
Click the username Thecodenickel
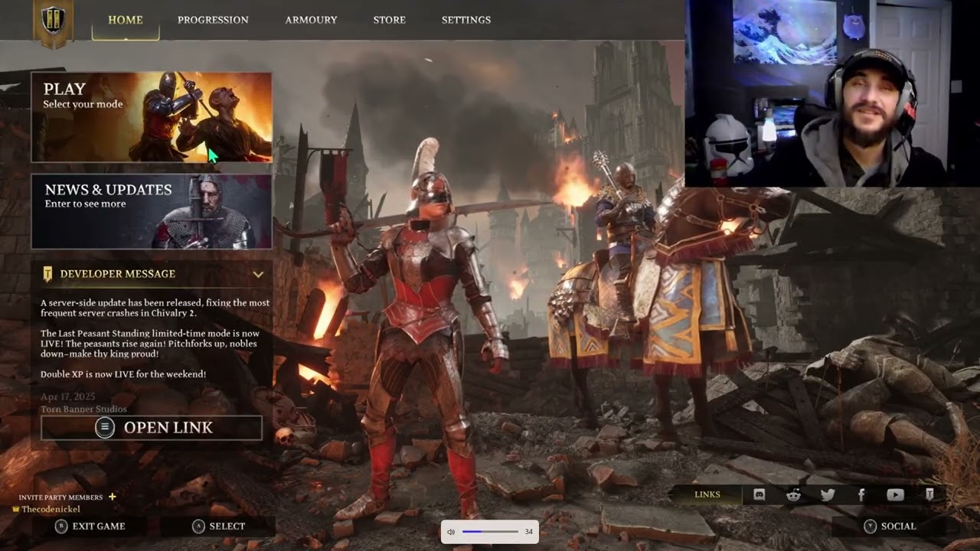[51, 509]
